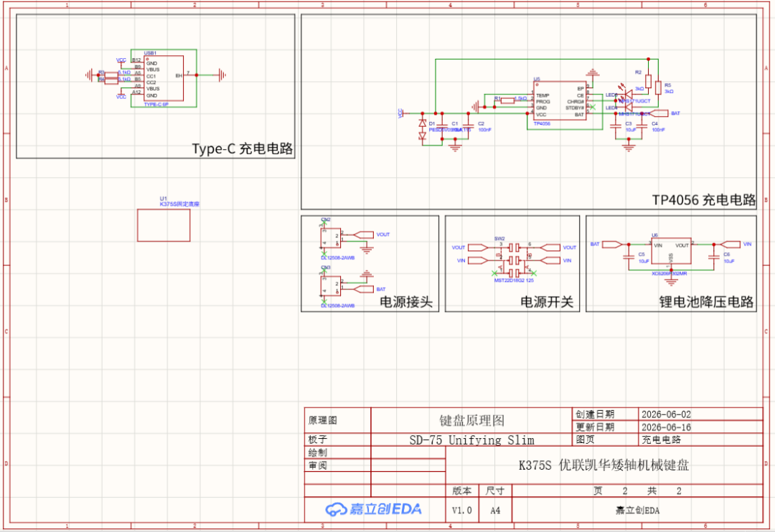The height and width of the screenshot is (532, 775).
Task: Click the '锂电池降压电路' block title
Action: click(x=706, y=302)
